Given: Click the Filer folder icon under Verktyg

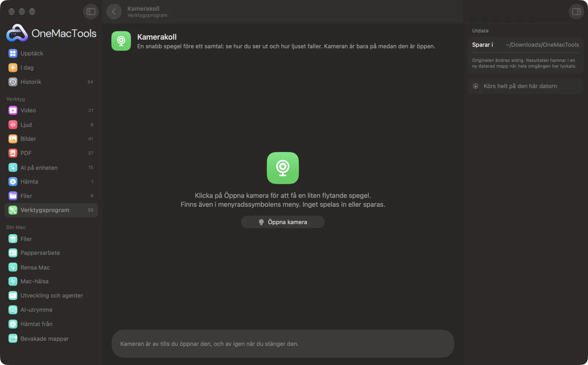Looking at the screenshot, I should (13, 196).
